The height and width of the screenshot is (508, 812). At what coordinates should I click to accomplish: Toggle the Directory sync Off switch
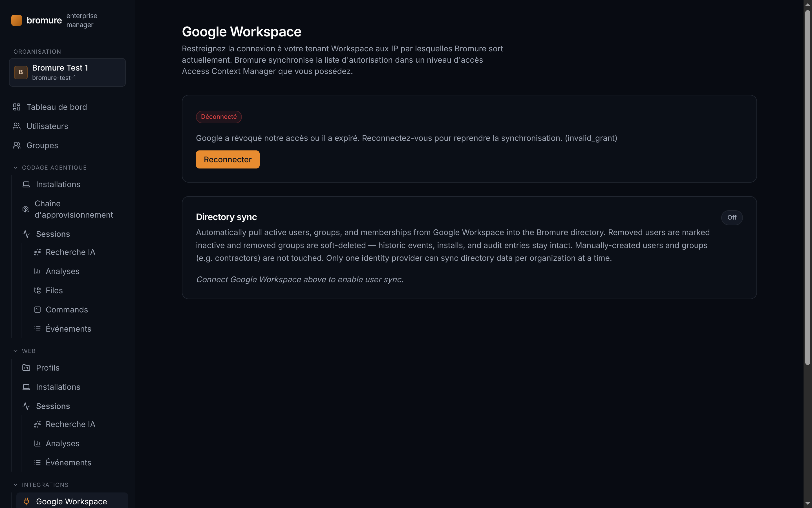732,217
